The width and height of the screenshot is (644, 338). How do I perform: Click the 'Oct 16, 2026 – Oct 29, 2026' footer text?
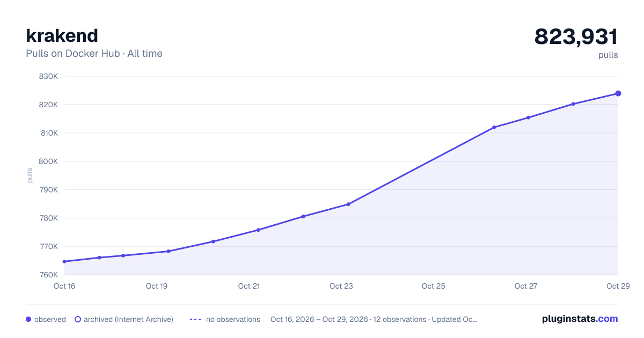[x=319, y=319]
